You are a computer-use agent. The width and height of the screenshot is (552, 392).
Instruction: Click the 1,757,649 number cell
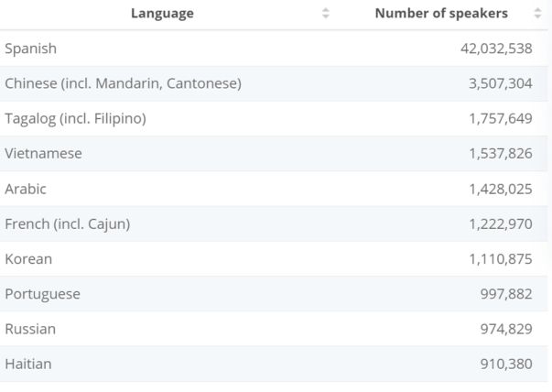500,118
